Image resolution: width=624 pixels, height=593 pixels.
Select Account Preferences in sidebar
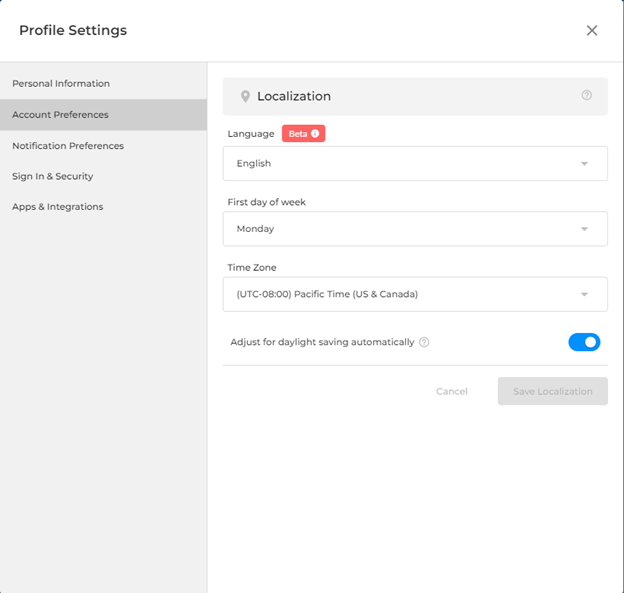point(103,115)
